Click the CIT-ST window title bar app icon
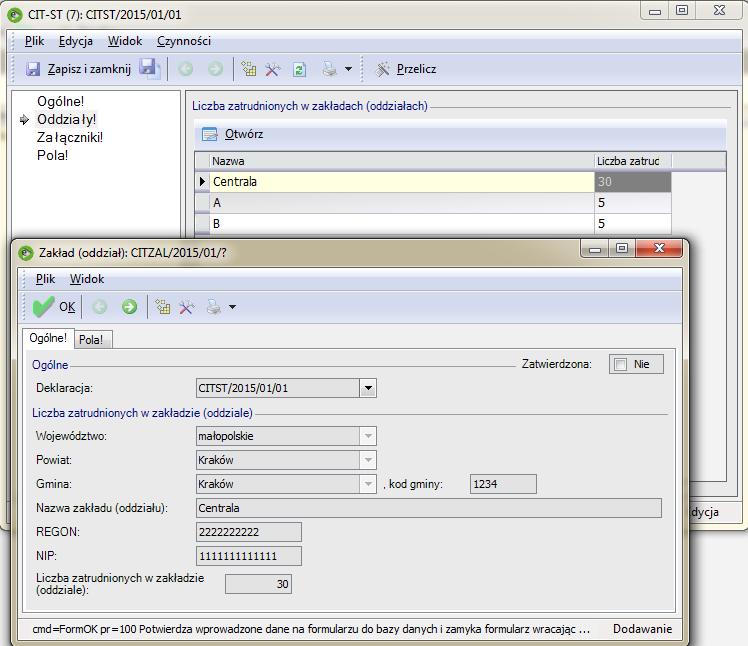748x646 pixels. click(15, 15)
